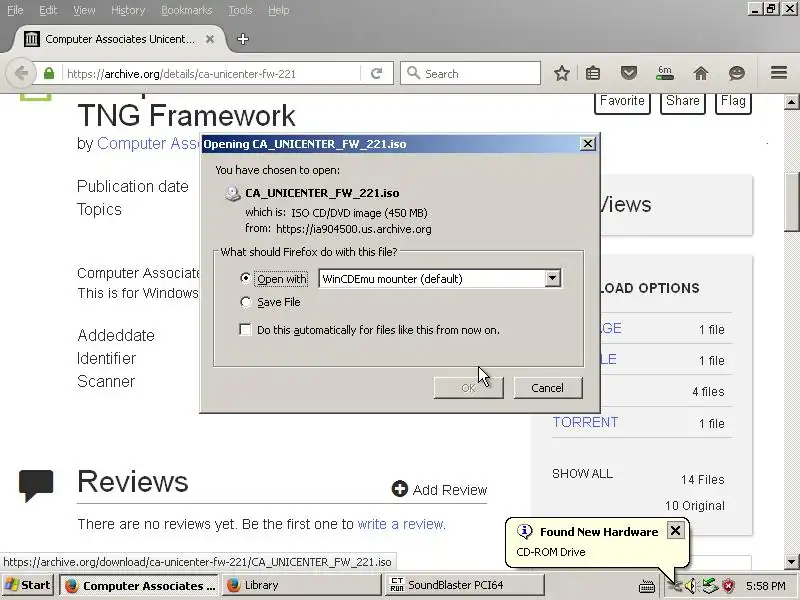Viewport: 800px width, 600px height.
Task: Click the vertical scrollbar thumb
Action: [x=791, y=202]
